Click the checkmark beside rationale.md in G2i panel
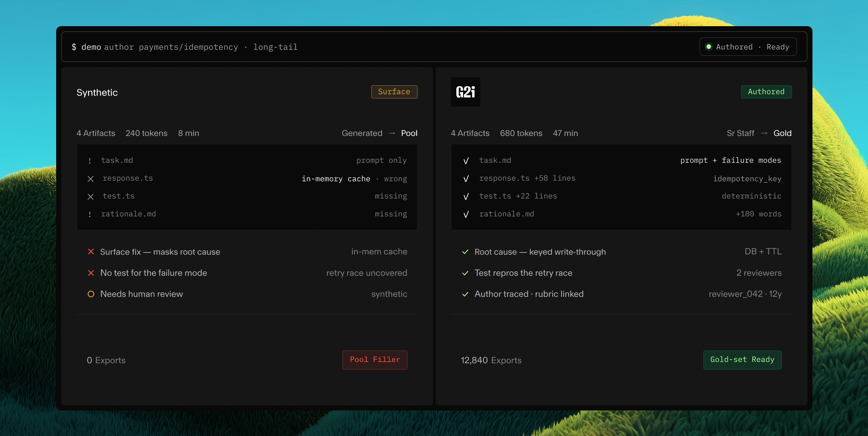This screenshot has height=436, width=868. tap(466, 214)
